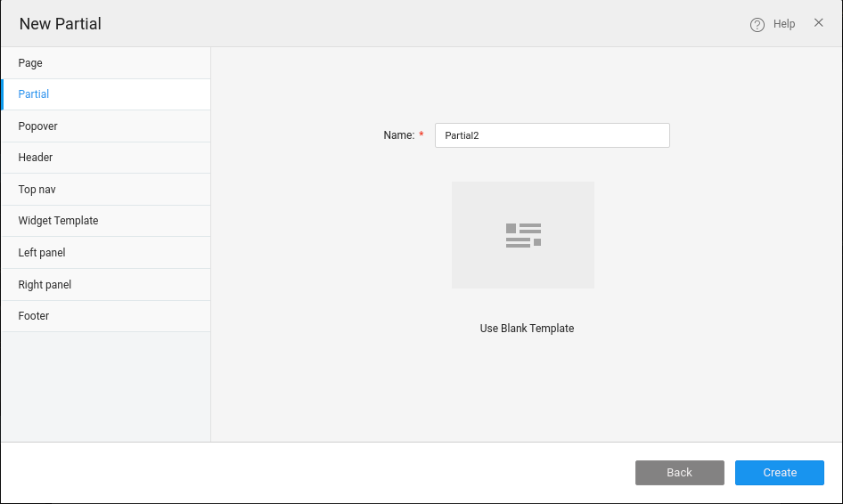The width and height of the screenshot is (843, 504).
Task: Click the blue Create button
Action: pos(779,473)
